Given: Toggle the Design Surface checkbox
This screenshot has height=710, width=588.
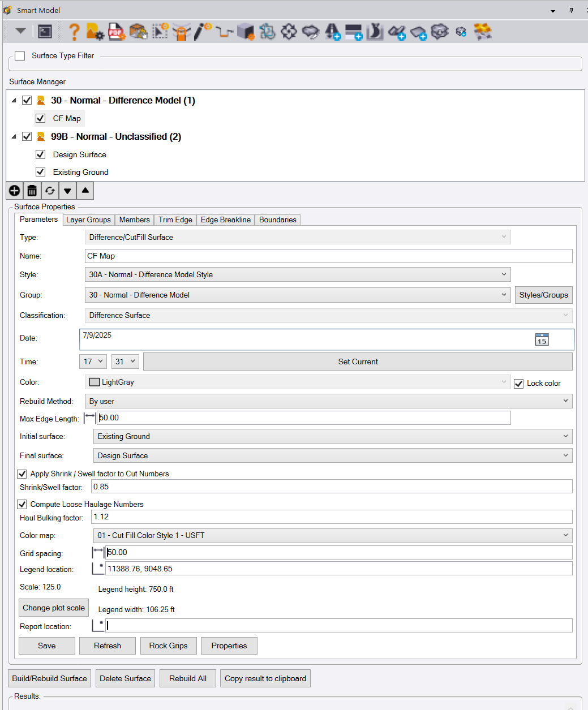Looking at the screenshot, I should pyautogui.click(x=40, y=154).
